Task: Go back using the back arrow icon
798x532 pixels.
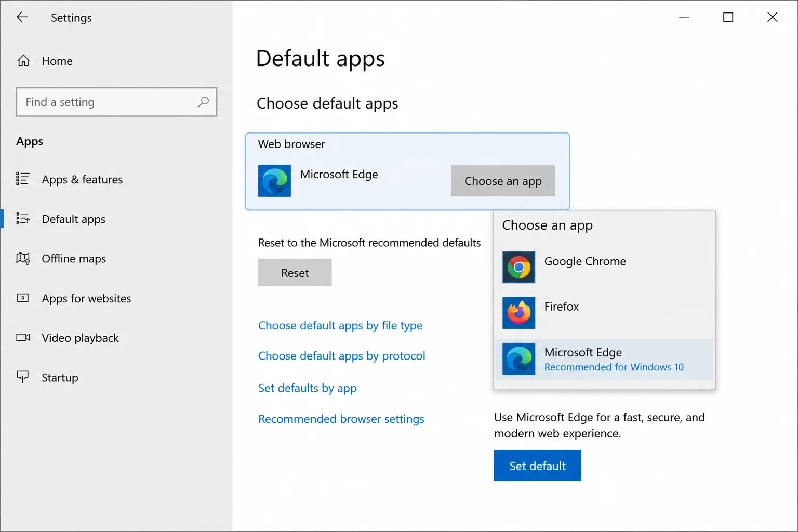Action: (x=22, y=17)
